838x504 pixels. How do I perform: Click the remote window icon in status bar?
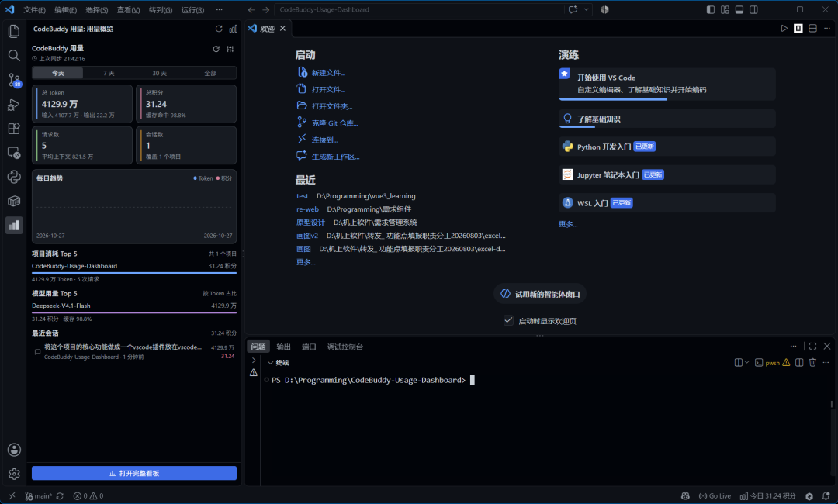(x=12, y=496)
